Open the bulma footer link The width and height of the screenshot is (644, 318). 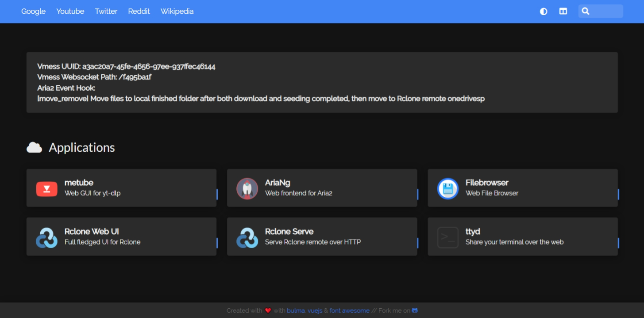[x=296, y=310]
